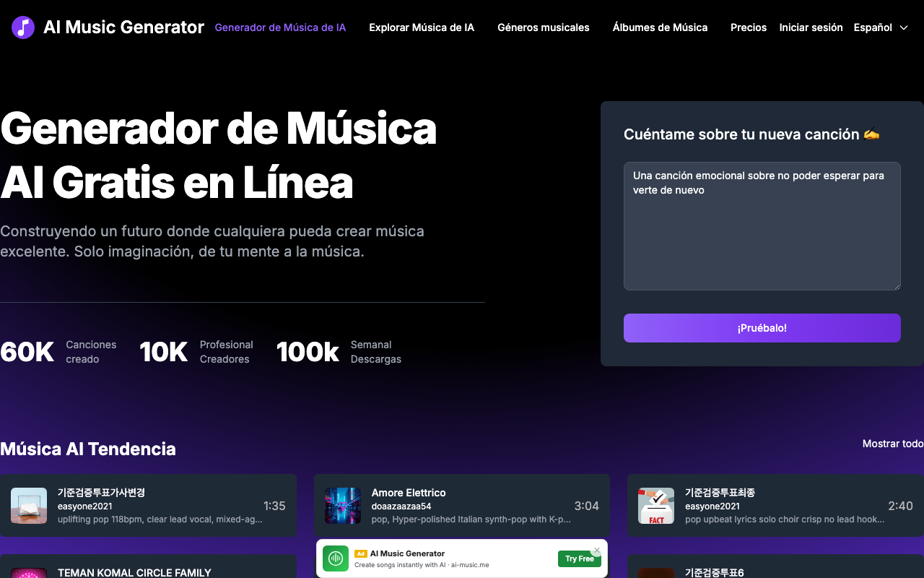Image resolution: width=924 pixels, height=578 pixels.
Task: Go to Explorar Música de IA
Action: [422, 27]
